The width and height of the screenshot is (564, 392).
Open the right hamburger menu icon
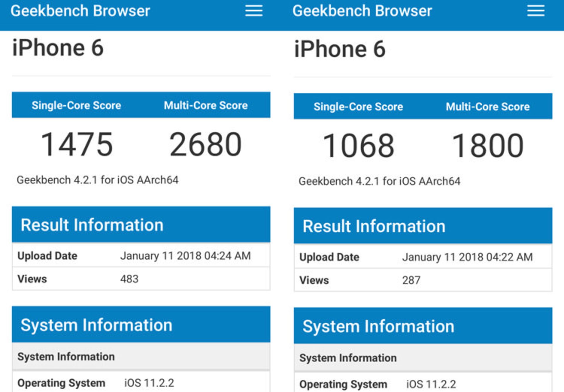coord(536,11)
